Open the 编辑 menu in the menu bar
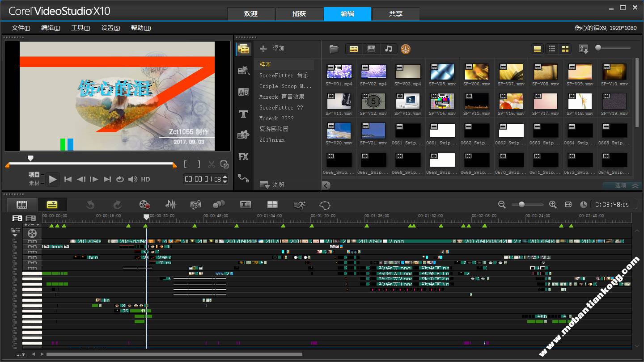 [51, 28]
